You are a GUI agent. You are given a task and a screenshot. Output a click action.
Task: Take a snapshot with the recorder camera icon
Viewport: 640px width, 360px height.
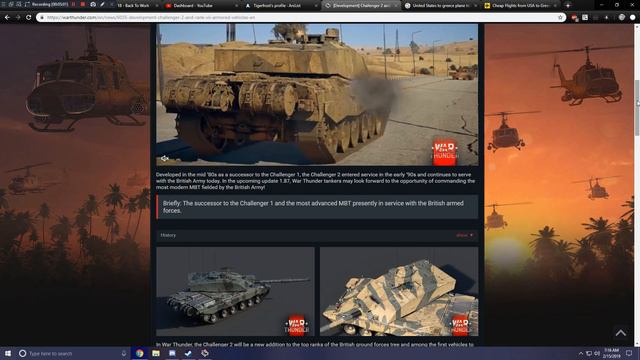(93, 4)
